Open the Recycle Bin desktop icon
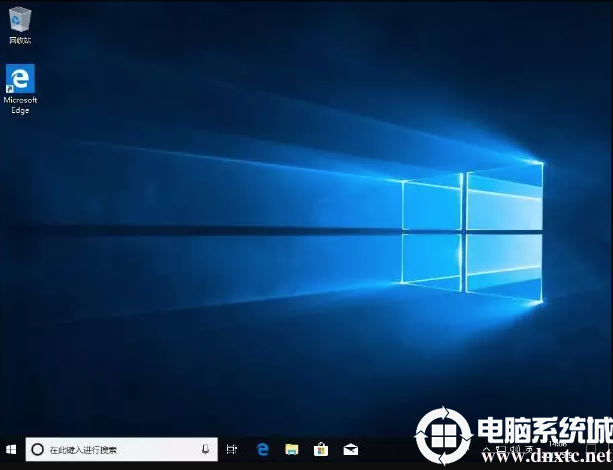This screenshot has width=613, height=470. pyautogui.click(x=19, y=22)
